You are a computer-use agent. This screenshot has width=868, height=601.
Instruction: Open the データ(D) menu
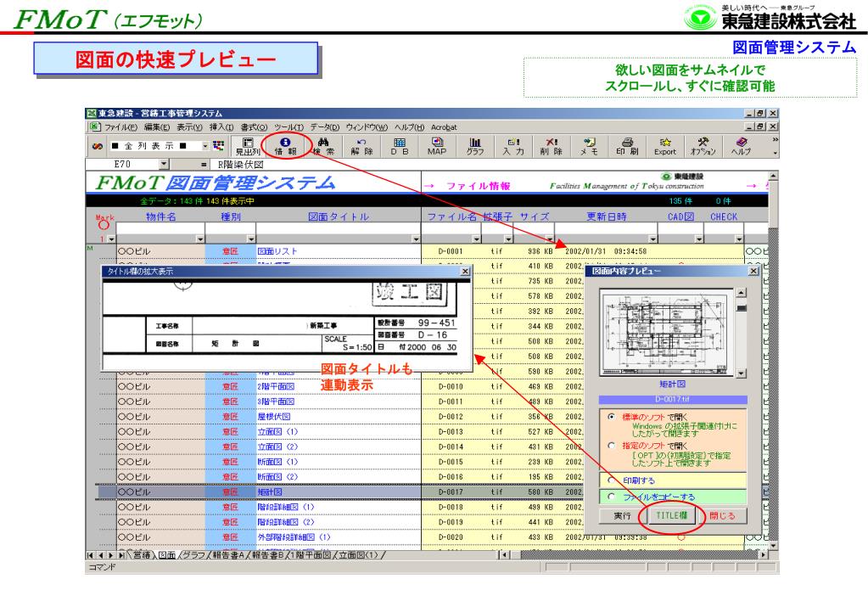point(325,126)
